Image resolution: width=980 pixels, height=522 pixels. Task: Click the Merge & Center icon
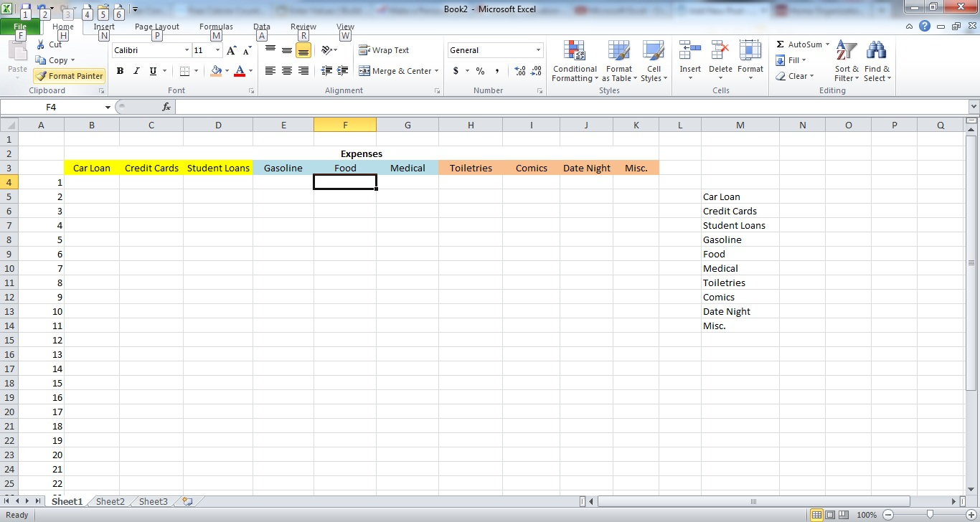tap(364, 71)
